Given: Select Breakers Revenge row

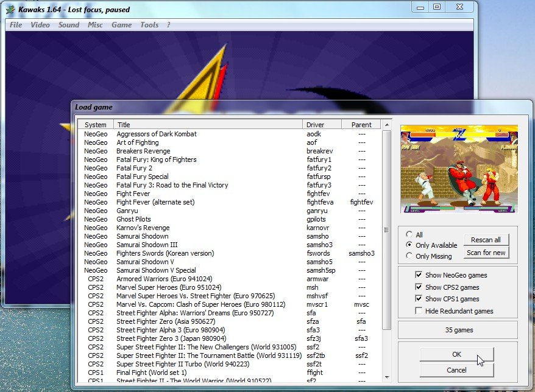Looking at the screenshot, I should coord(229,151).
